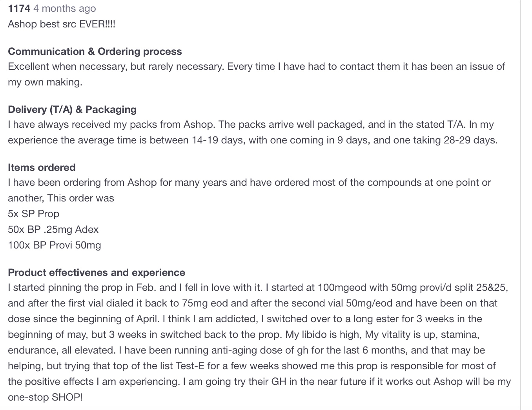Click the "50x BP .25mg Adex" line
The width and height of the screenshot is (532, 410).
pyautogui.click(x=53, y=229)
